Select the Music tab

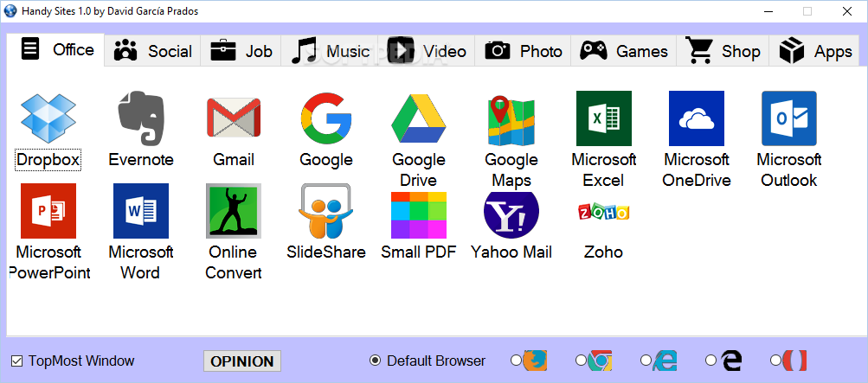(x=330, y=51)
